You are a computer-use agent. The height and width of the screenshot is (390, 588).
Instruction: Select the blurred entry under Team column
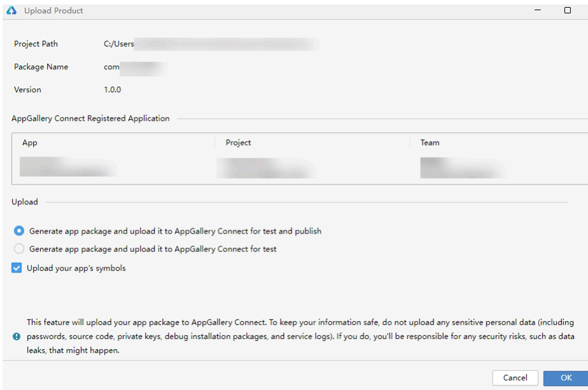click(463, 167)
